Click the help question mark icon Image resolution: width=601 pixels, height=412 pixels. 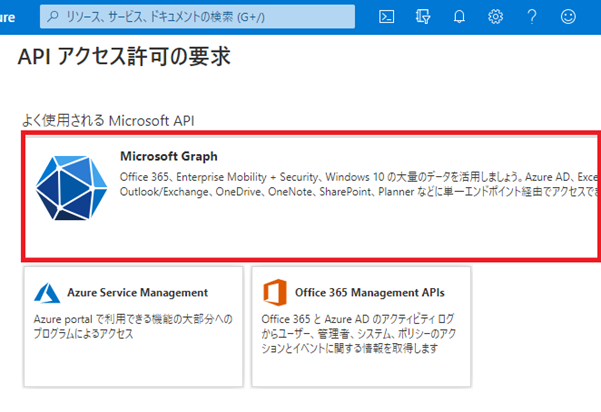[532, 16]
